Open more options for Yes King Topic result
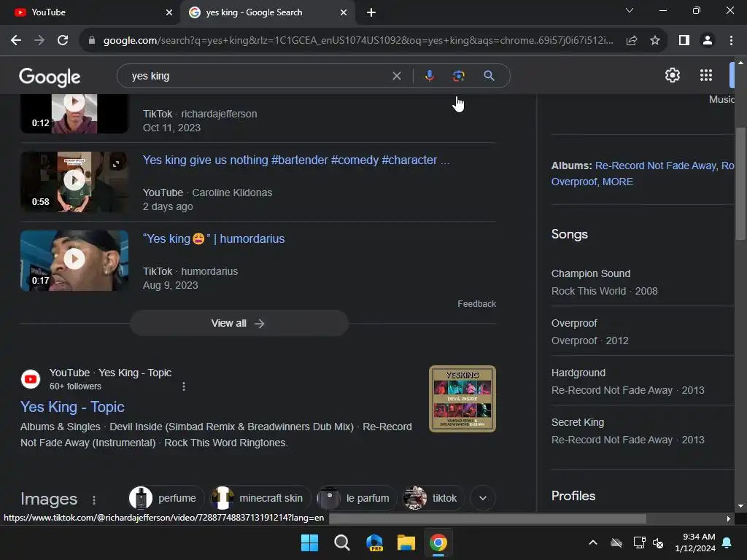The image size is (747, 560). (184, 386)
